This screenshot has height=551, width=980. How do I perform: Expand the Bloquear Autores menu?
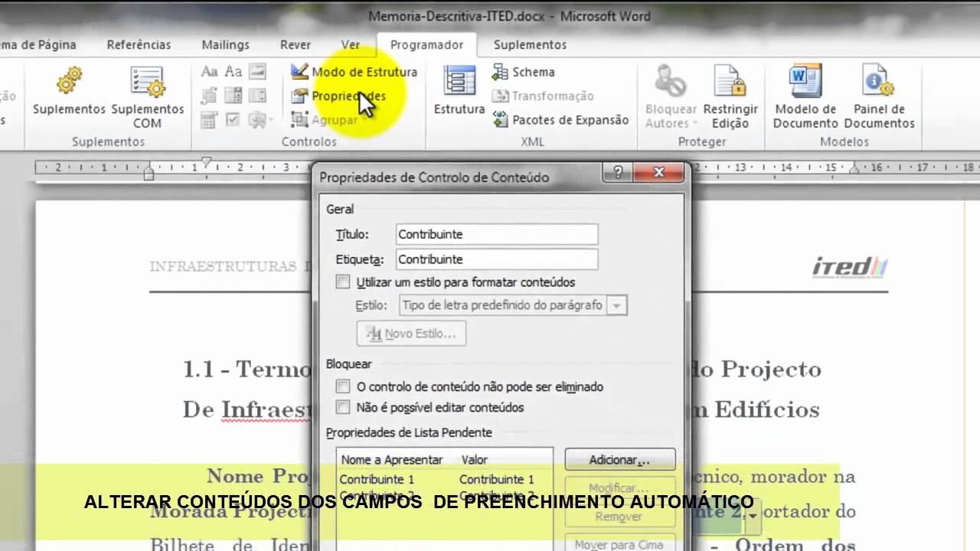671,97
